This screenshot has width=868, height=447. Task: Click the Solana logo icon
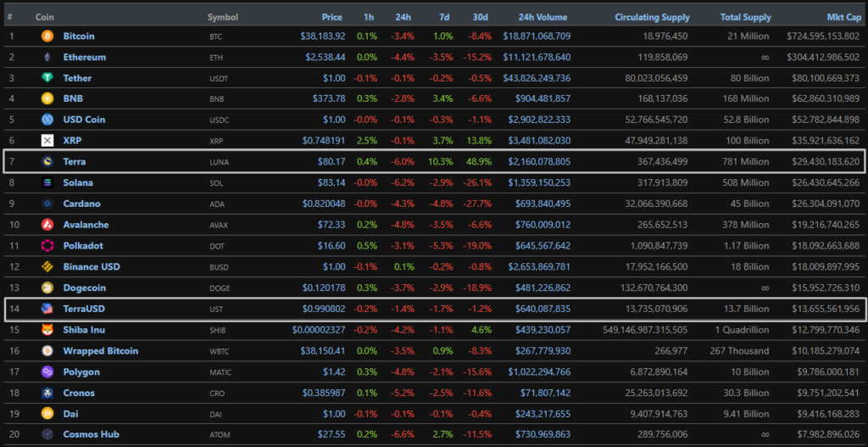click(x=47, y=182)
